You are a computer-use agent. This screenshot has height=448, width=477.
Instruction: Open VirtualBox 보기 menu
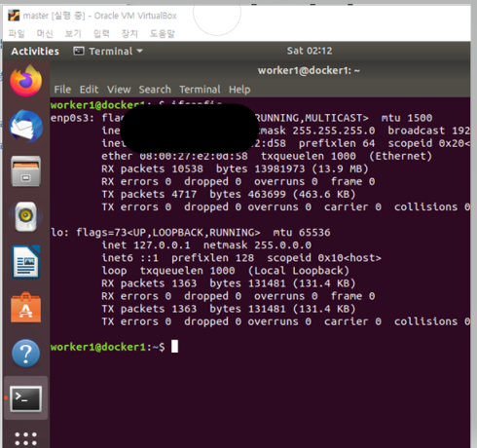pyautogui.click(x=73, y=33)
